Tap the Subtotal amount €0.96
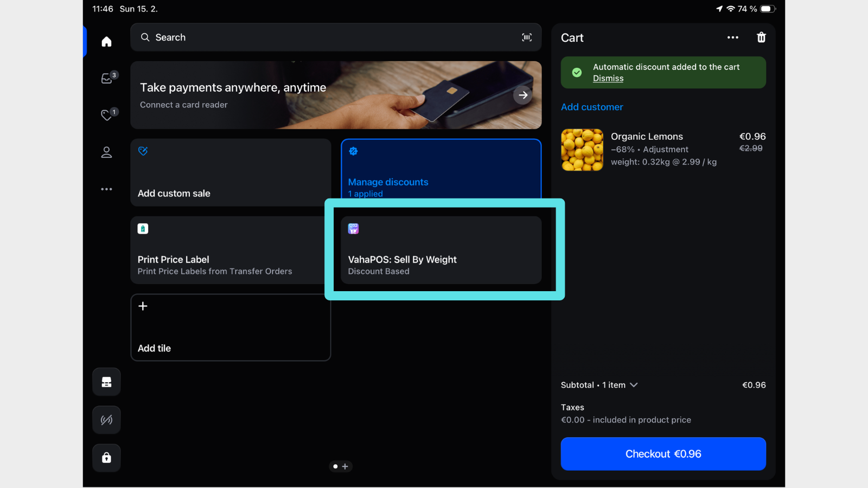 tap(754, 385)
